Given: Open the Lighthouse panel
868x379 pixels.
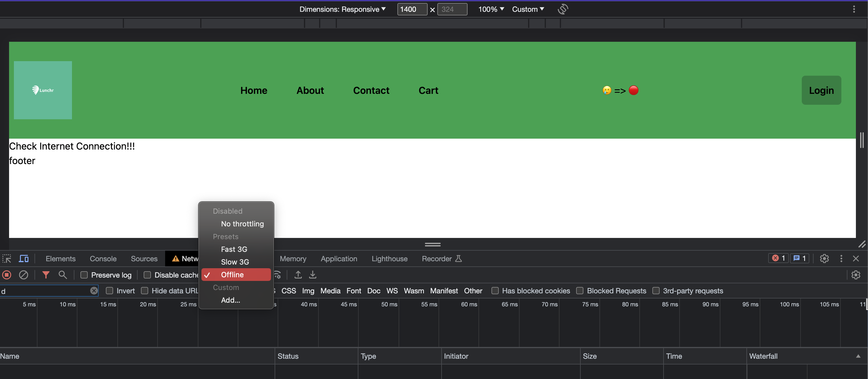Looking at the screenshot, I should pyautogui.click(x=390, y=259).
